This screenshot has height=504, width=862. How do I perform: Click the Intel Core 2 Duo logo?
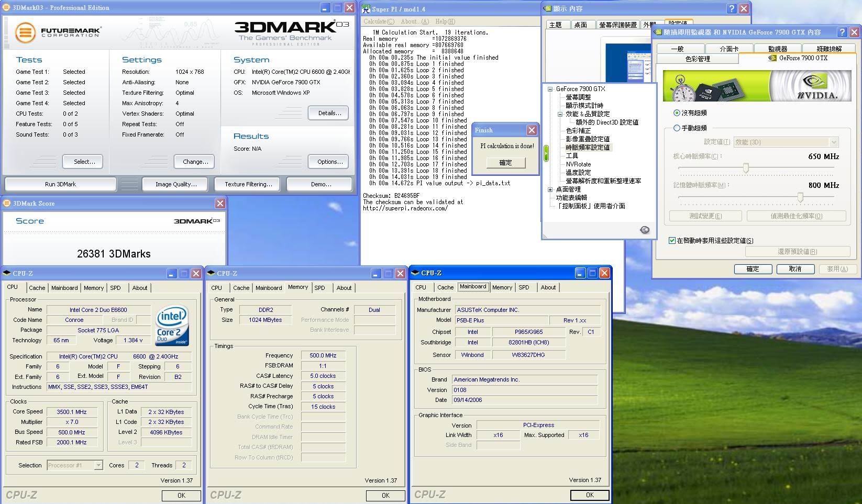coord(172,326)
